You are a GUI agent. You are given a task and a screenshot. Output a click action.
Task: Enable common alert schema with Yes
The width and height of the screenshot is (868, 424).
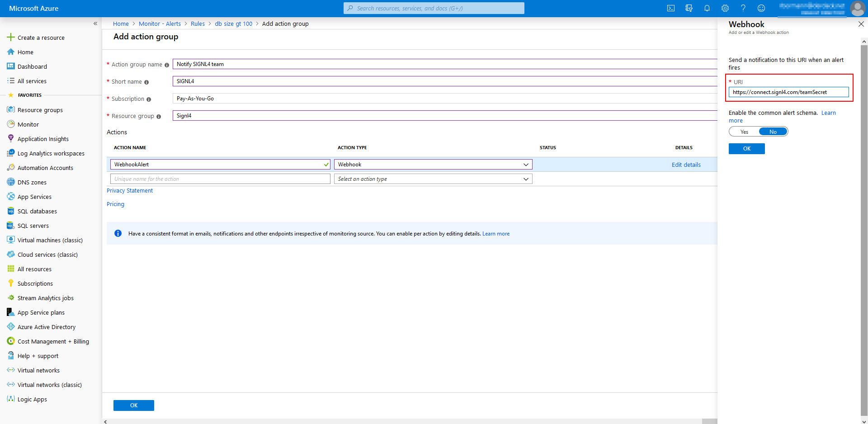744,132
